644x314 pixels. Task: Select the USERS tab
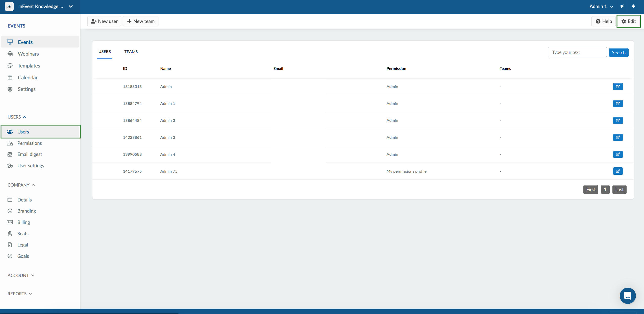pyautogui.click(x=104, y=51)
